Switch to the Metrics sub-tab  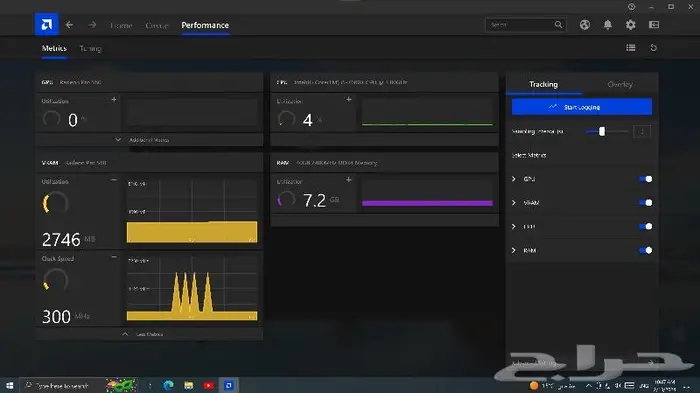point(54,48)
